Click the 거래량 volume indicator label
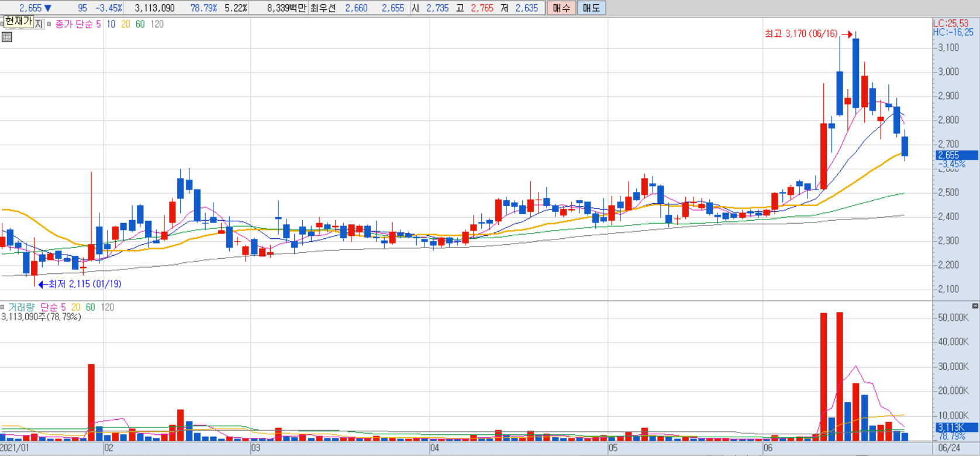The width and height of the screenshot is (980, 456). [x=22, y=307]
